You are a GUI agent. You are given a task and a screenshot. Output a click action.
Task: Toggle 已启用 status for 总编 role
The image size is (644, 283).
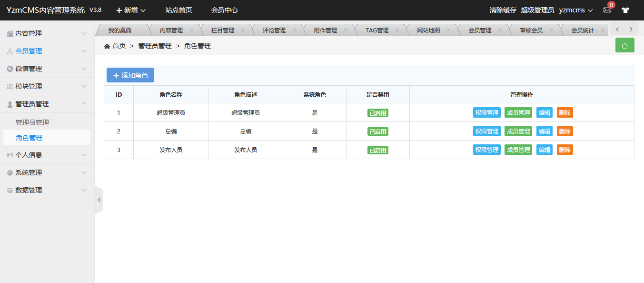click(377, 131)
